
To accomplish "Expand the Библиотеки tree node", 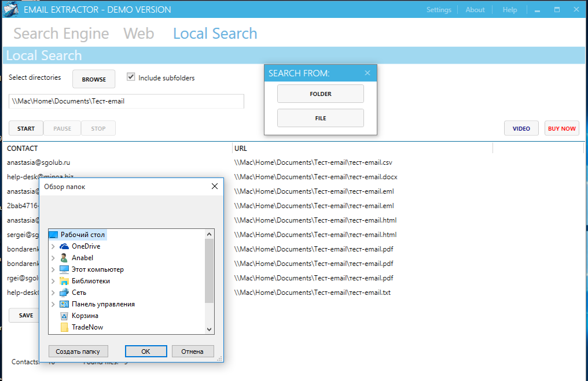I will (53, 281).
